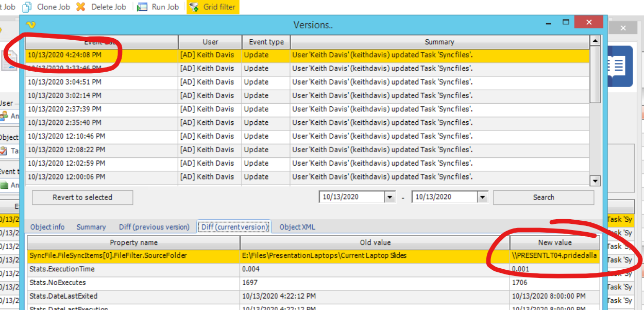Open the start date dropdown
This screenshot has height=310, width=644.
389,197
